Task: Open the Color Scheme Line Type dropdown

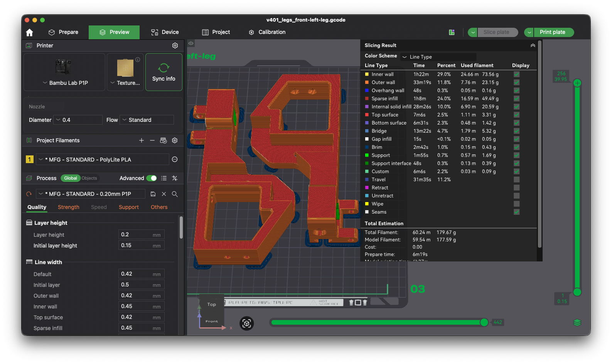Action: click(438, 57)
